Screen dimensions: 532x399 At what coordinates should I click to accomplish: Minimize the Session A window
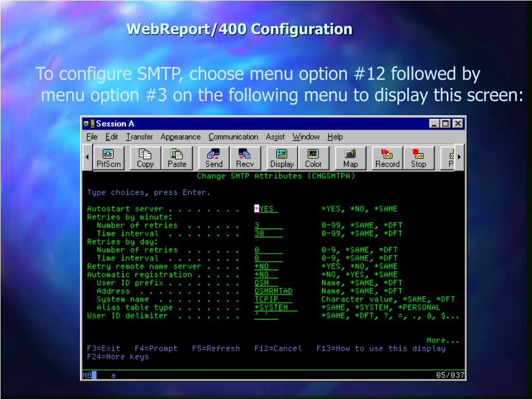[434, 124]
